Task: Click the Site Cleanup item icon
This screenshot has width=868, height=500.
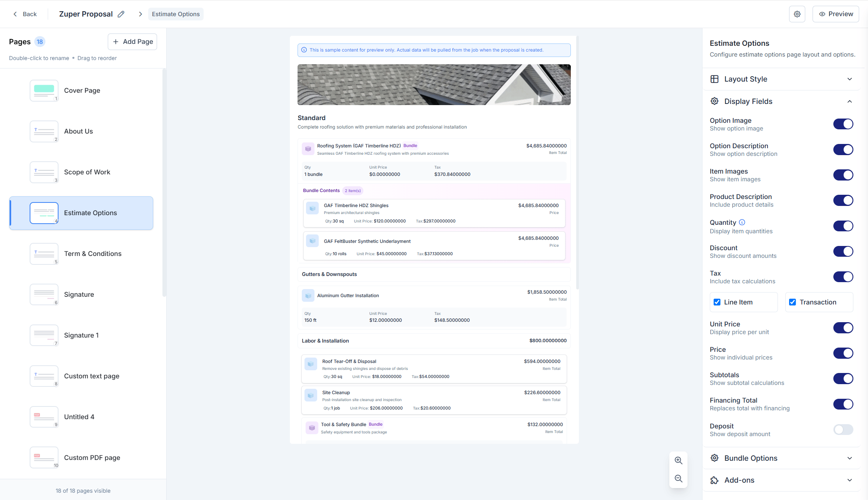Action: pos(311,395)
